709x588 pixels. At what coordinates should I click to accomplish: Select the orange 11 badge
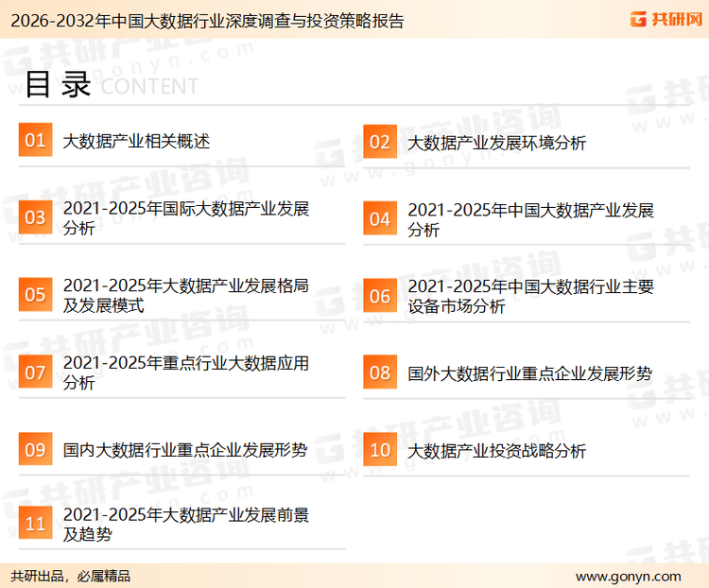(x=35, y=524)
